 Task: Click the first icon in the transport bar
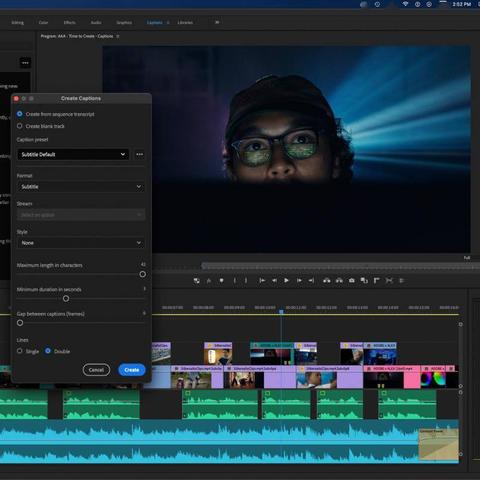point(197,280)
